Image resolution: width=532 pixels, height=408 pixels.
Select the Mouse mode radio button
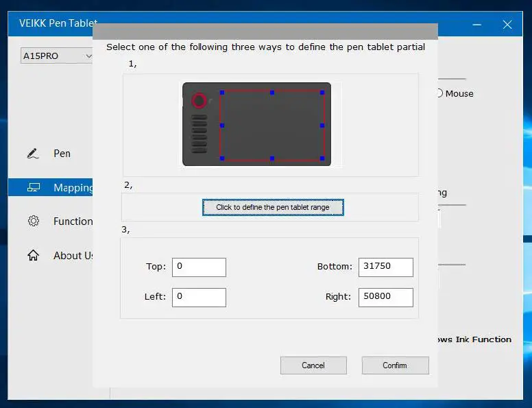click(x=439, y=93)
